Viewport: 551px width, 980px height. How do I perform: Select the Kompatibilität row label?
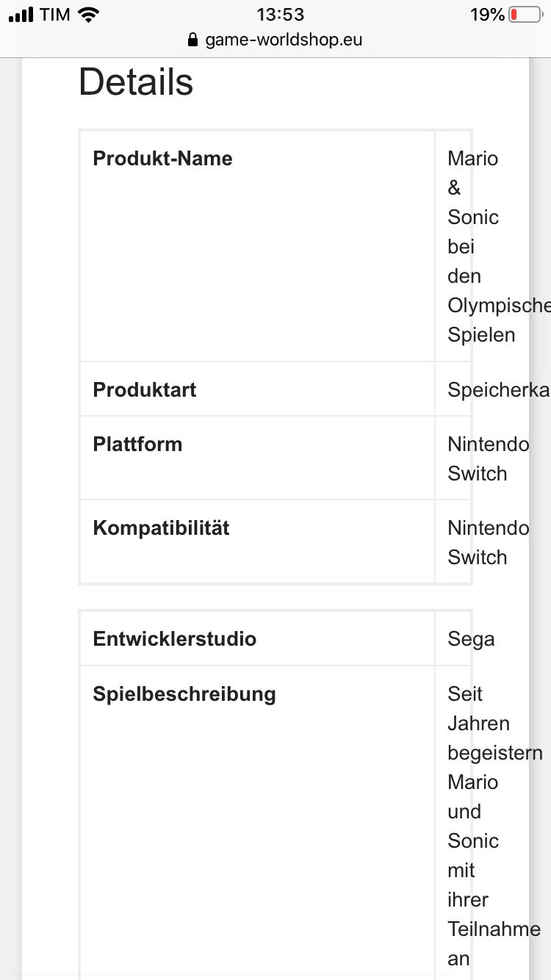161,528
